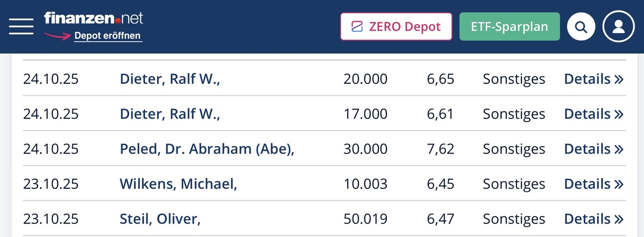Click the pink arrow beside Depot eröffnen
Image resolution: width=644 pixels, height=237 pixels.
[x=56, y=36]
